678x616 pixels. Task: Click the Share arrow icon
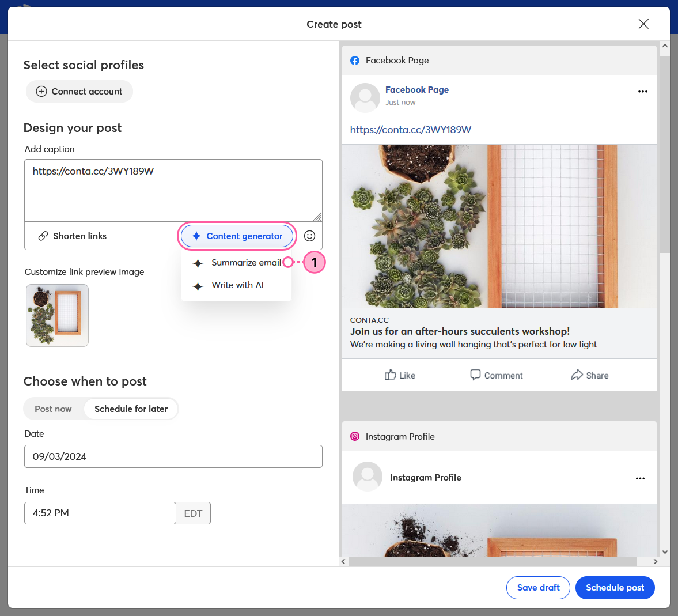click(x=577, y=375)
